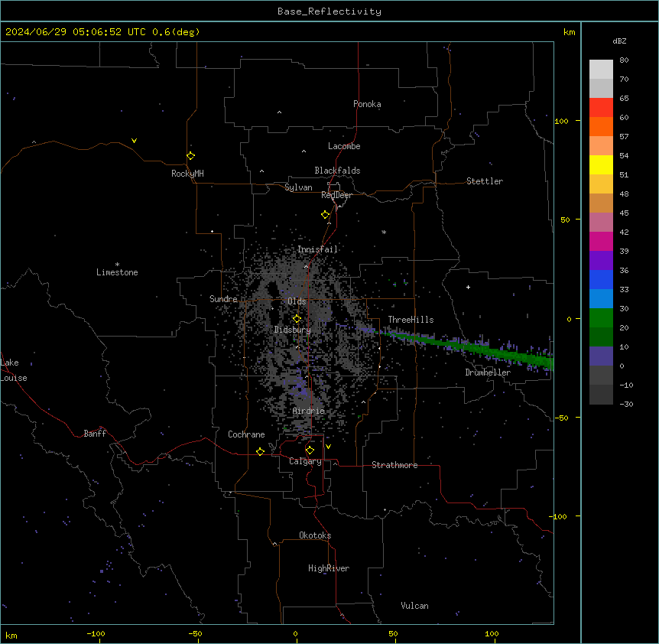Viewport: 659px width, 644px height.
Task: Click the dBZ legend heading
Action: coord(619,41)
